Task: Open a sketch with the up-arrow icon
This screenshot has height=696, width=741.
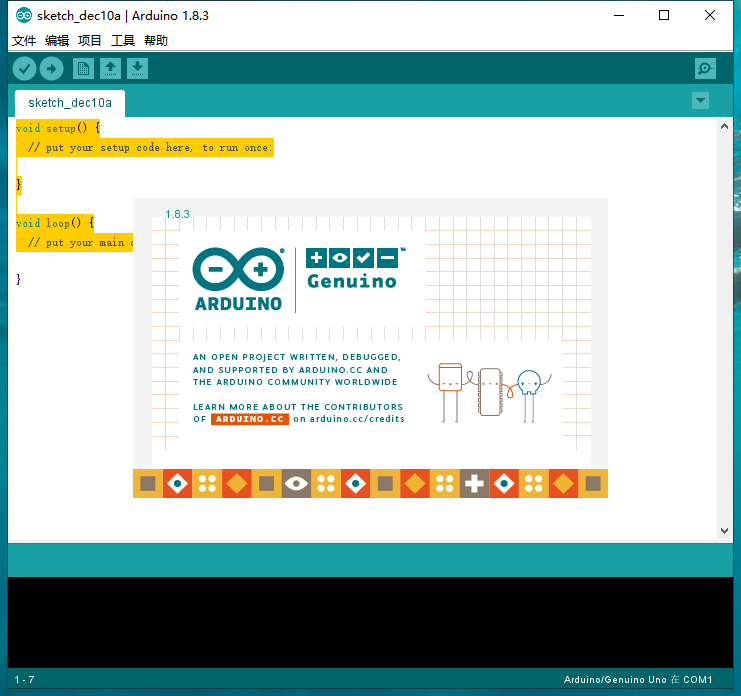Action: click(x=110, y=68)
